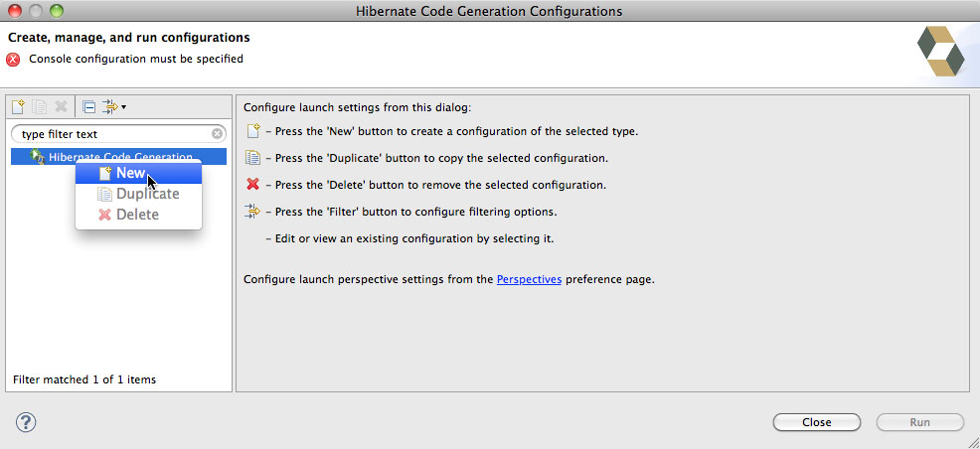This screenshot has height=449, width=980.
Task: Click the Hibernate logo in the header
Action: click(940, 52)
